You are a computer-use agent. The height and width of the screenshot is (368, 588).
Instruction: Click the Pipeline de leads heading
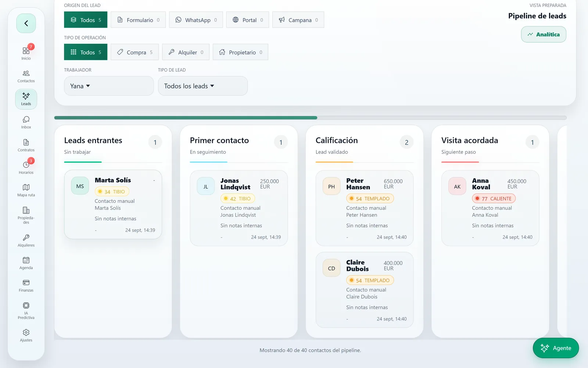click(x=537, y=16)
